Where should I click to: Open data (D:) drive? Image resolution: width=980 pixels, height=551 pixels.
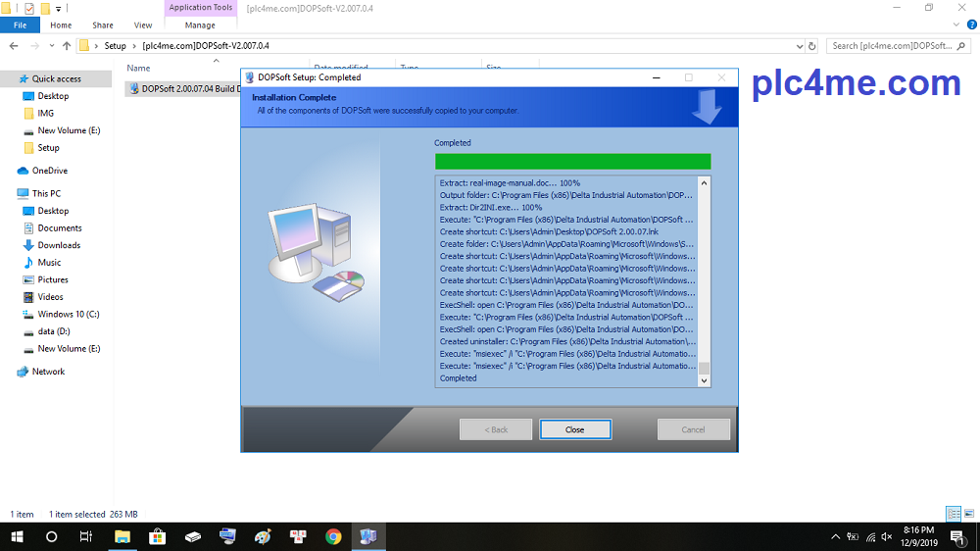point(54,330)
